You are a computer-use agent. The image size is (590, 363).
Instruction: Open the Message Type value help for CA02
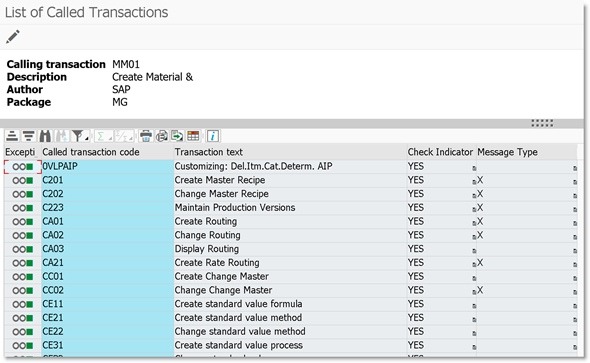(x=575, y=237)
